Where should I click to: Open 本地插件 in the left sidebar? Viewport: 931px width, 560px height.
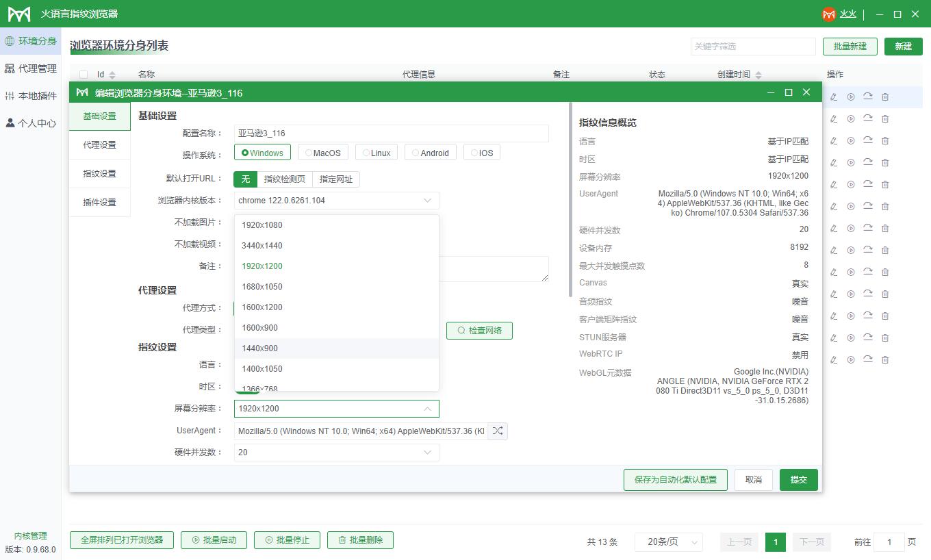[31, 96]
